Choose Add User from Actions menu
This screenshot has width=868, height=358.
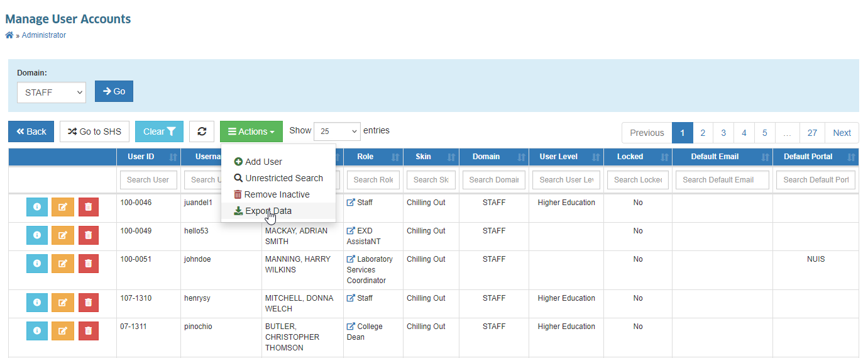click(x=278, y=162)
